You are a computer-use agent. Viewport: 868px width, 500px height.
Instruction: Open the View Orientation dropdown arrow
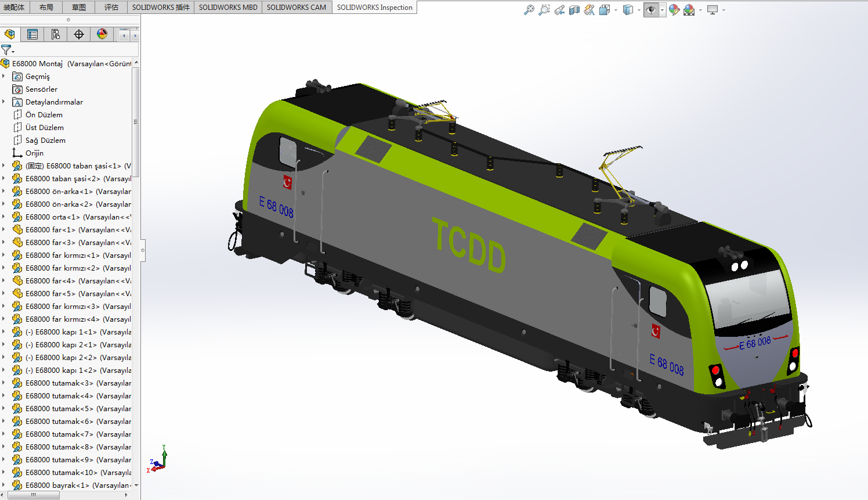[x=616, y=10]
